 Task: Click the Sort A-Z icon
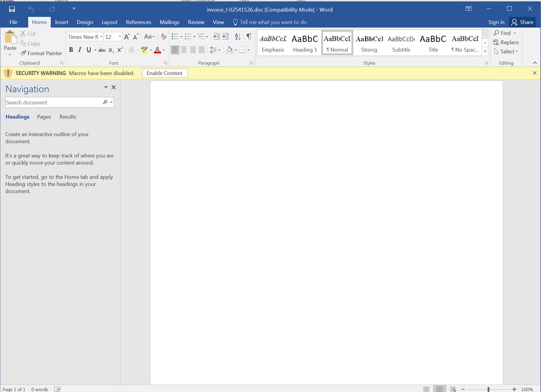pyautogui.click(x=237, y=36)
